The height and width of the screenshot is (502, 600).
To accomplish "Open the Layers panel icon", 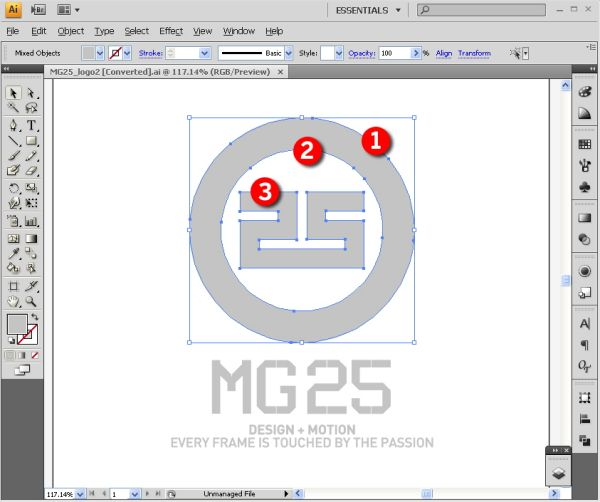I will coord(559,474).
